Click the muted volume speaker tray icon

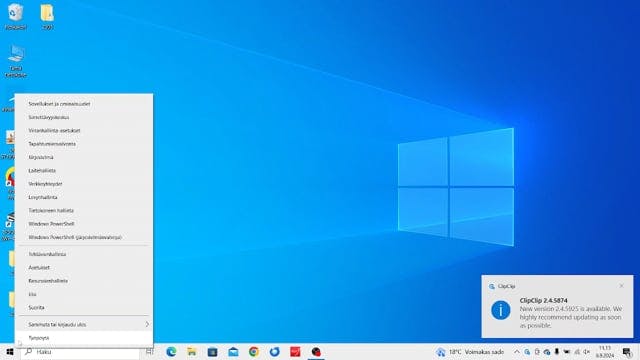click(587, 352)
